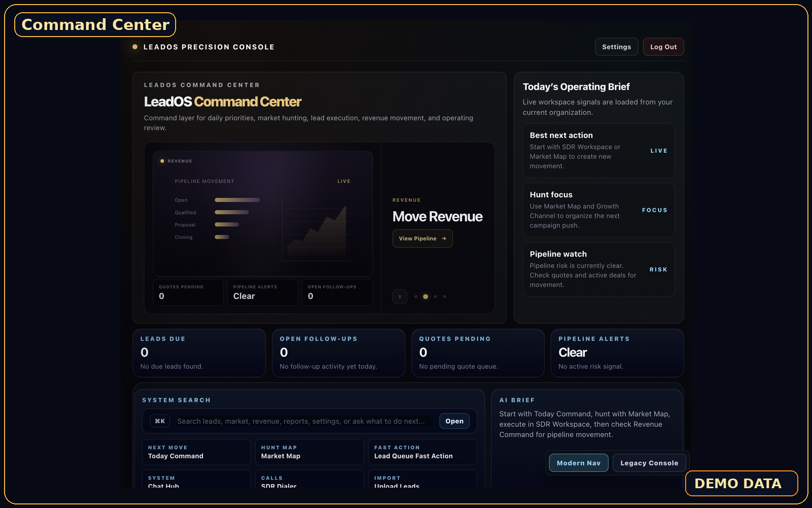Screen dimensions: 812x508
Task: Focus the system search input field
Action: pyautogui.click(x=304, y=421)
